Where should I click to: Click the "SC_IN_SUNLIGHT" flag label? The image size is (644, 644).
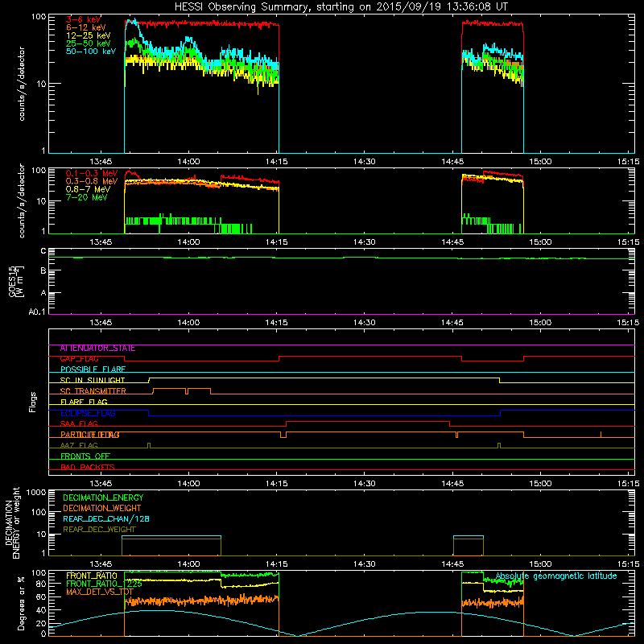coord(93,380)
